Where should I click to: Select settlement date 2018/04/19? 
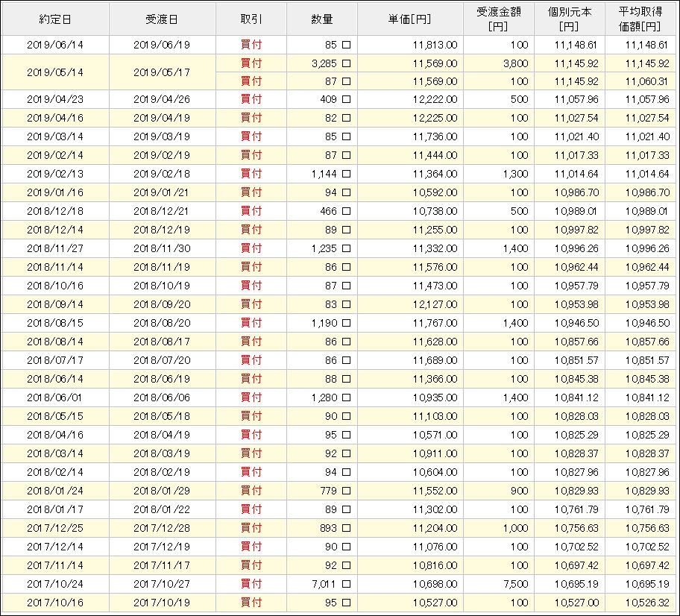pyautogui.click(x=162, y=435)
